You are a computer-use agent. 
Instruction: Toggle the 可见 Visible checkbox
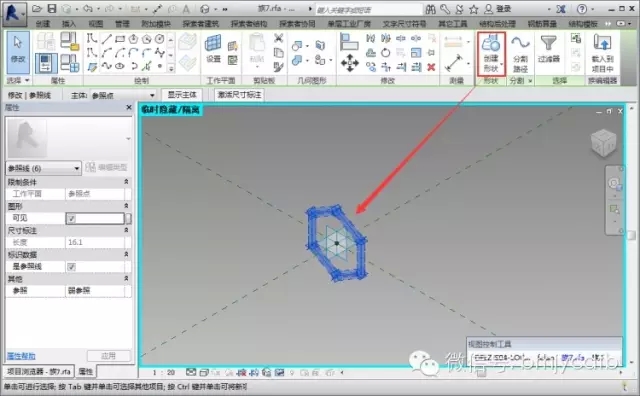(x=72, y=218)
